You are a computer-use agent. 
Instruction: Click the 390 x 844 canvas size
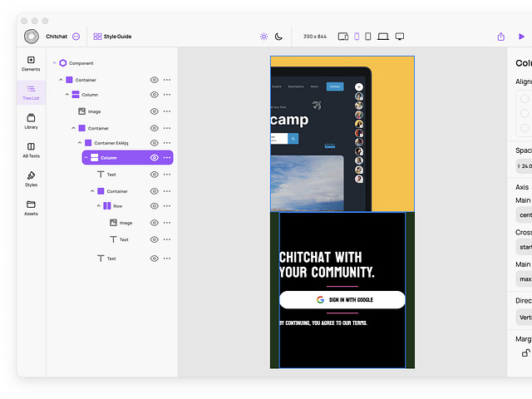coord(315,37)
